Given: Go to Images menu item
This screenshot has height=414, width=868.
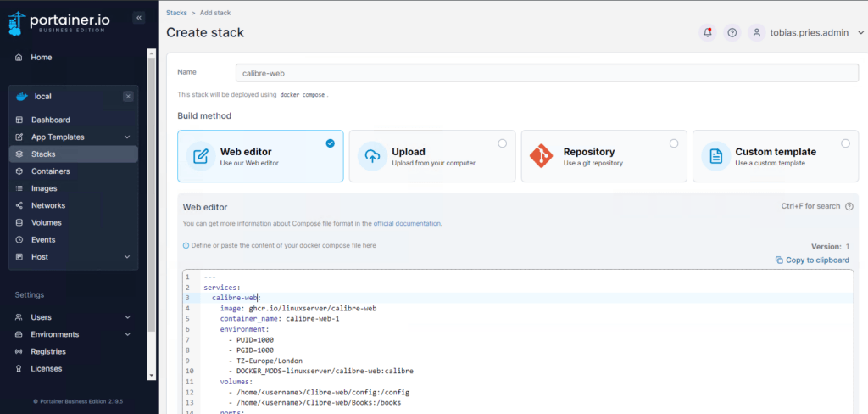Looking at the screenshot, I should [x=44, y=188].
